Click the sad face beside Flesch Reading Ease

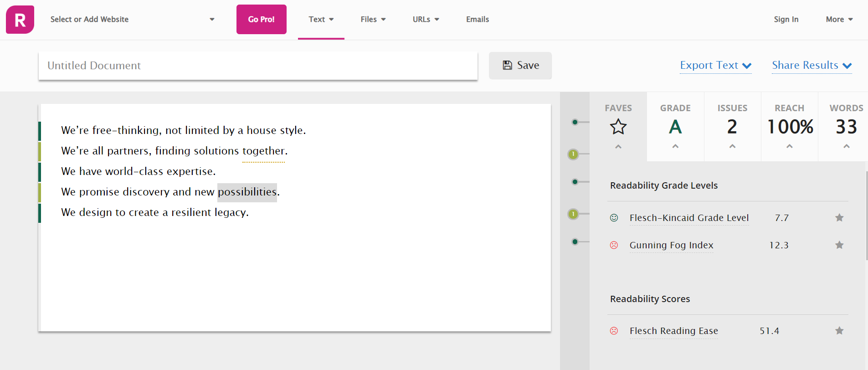[x=614, y=331]
